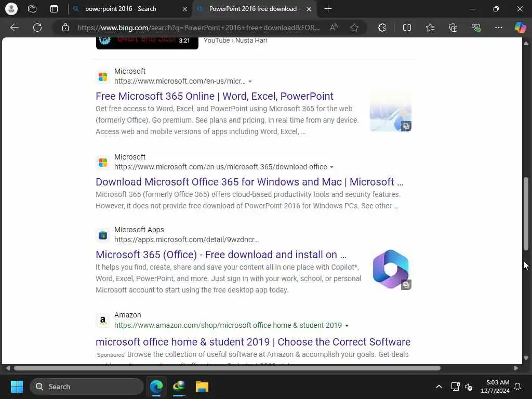Image resolution: width=532 pixels, height=399 pixels.
Task: Select the 'PowerPoint 2016 free download' tab
Action: point(253,9)
